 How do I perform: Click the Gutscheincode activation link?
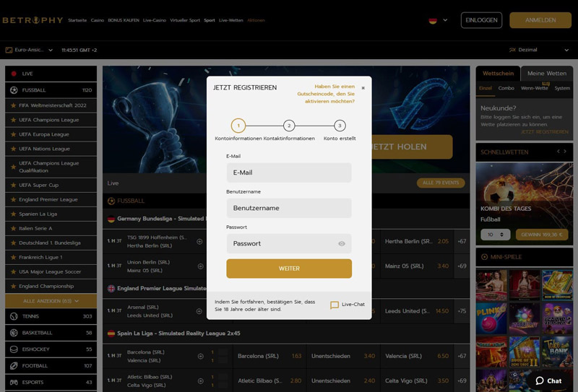(326, 94)
